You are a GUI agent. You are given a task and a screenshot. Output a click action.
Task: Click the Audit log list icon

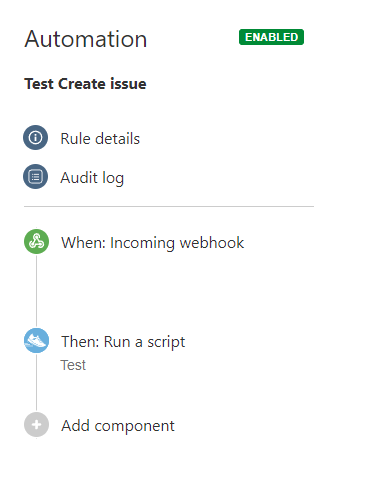35,176
